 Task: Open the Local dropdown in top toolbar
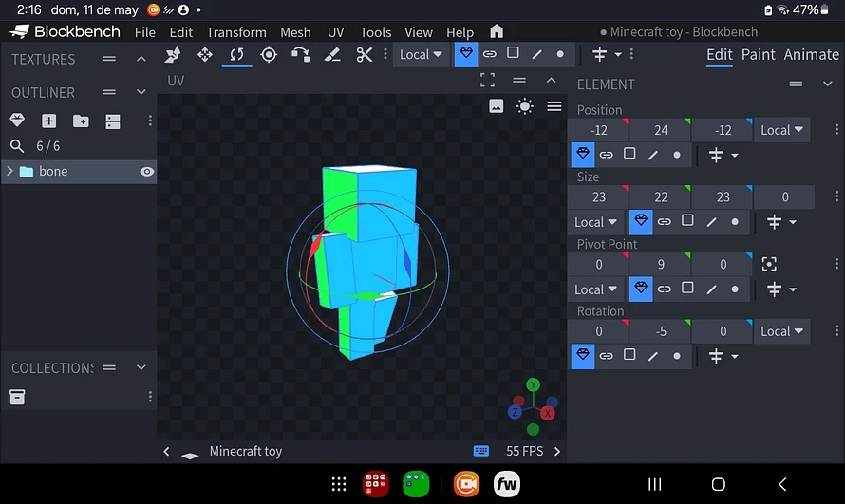421,54
